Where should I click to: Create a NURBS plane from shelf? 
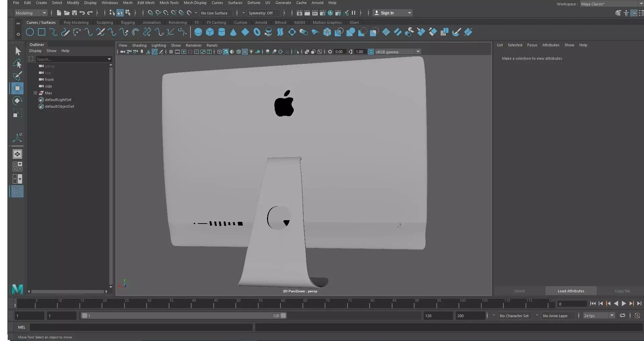tap(245, 32)
